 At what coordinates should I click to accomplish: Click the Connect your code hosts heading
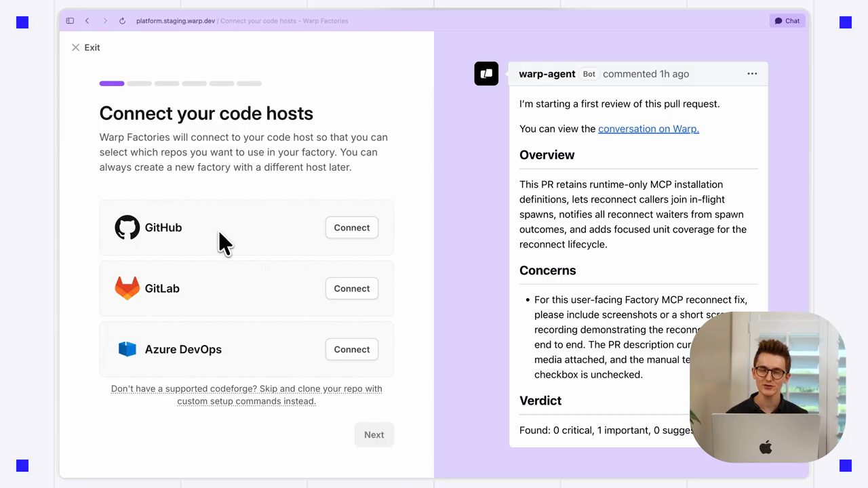coord(206,113)
